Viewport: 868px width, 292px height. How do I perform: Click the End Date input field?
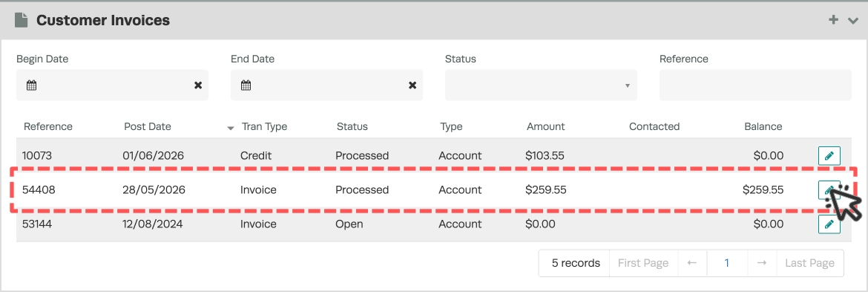pyautogui.click(x=326, y=85)
